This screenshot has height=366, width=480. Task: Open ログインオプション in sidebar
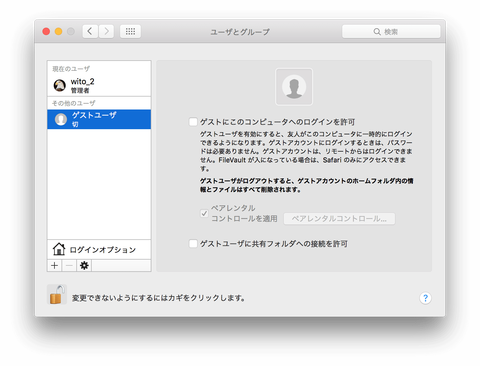(99, 249)
